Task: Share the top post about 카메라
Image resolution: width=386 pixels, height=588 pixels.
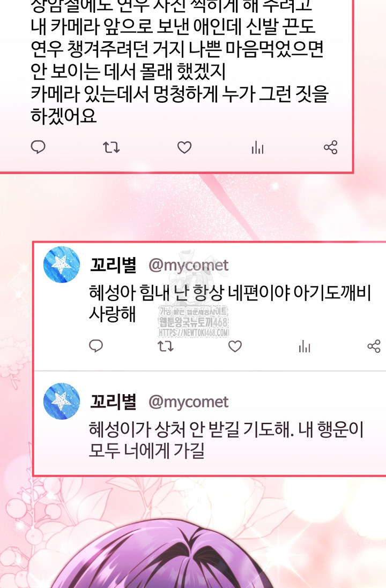Action: (330, 147)
